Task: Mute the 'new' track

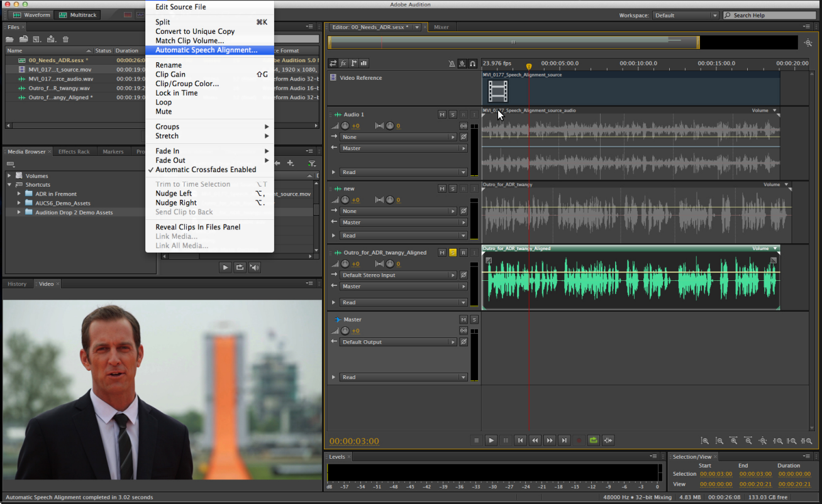Action: click(442, 189)
